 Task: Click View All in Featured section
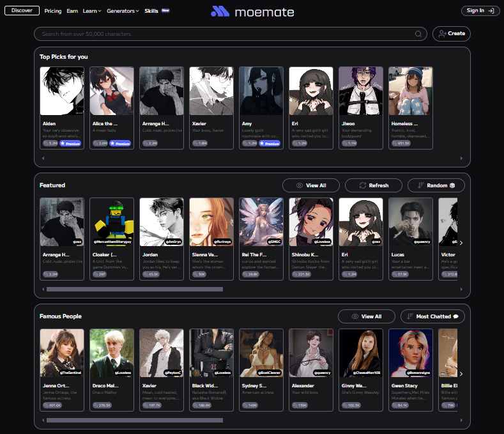[311, 185]
